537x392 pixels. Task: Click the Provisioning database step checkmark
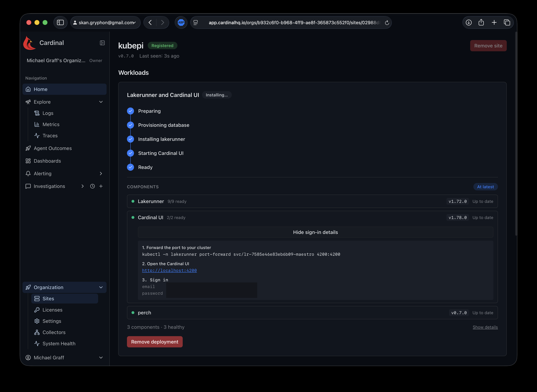point(131,125)
